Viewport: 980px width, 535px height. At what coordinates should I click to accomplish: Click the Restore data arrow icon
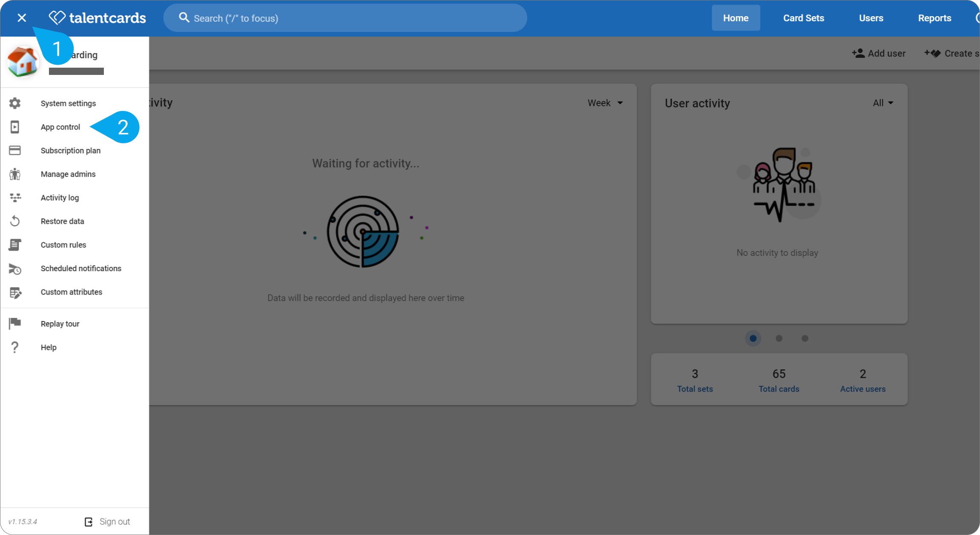[x=15, y=221]
